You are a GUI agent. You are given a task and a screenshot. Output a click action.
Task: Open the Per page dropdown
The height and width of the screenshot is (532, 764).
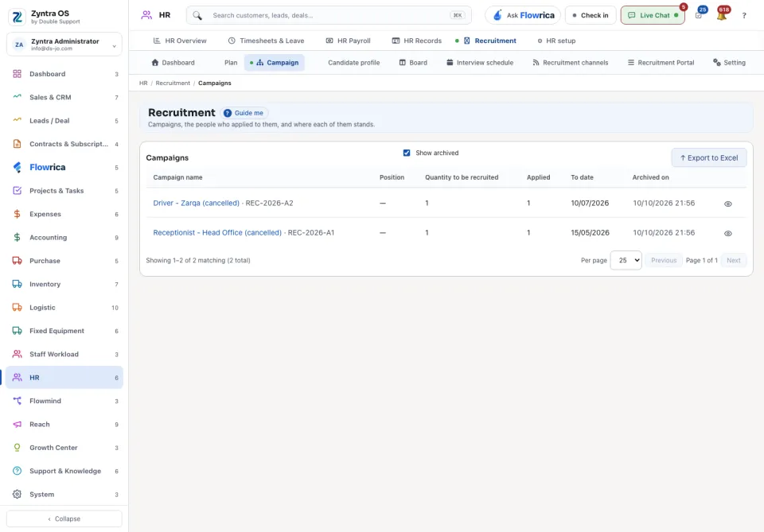point(626,260)
